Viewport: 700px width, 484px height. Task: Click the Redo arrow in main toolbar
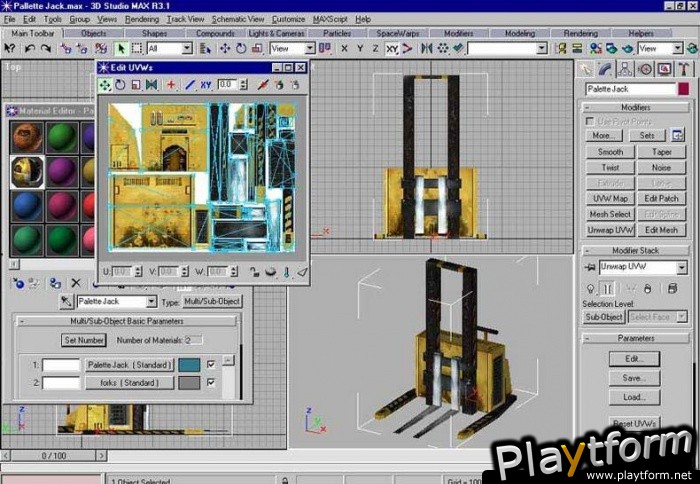pos(46,48)
